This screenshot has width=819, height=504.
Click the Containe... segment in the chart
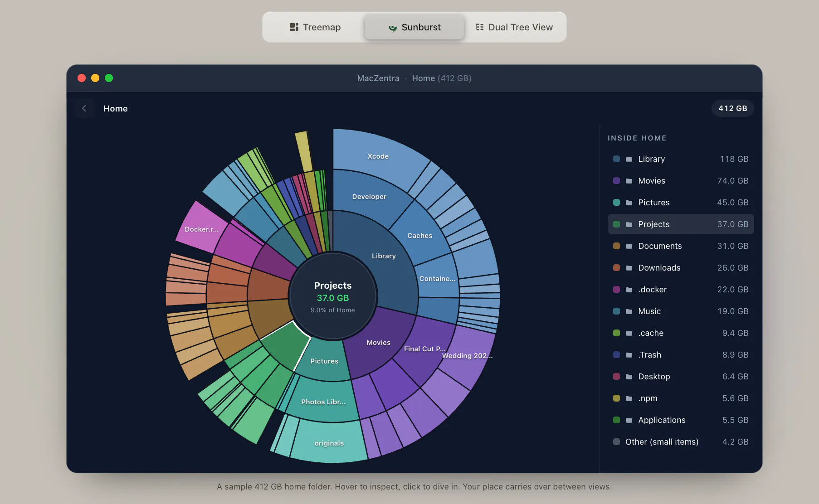pos(437,279)
